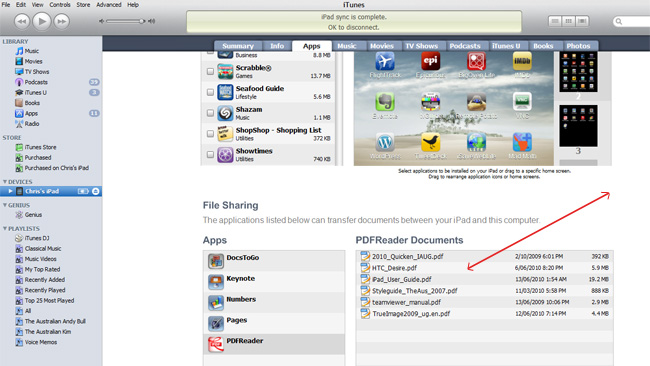This screenshot has width=650, height=366.
Task: Open Radio in the sidebar
Action: coord(32,124)
